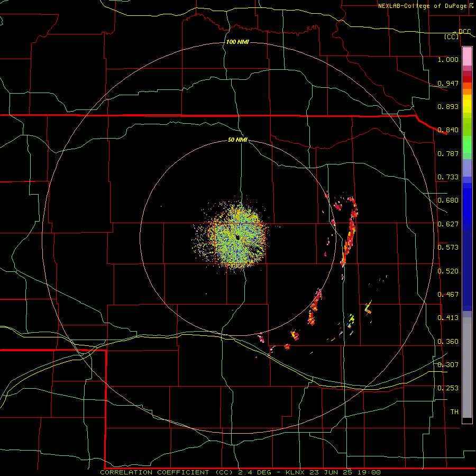476x476 pixels.
Task: Click the 2.4 DEG elevation text
Action: (x=255, y=472)
